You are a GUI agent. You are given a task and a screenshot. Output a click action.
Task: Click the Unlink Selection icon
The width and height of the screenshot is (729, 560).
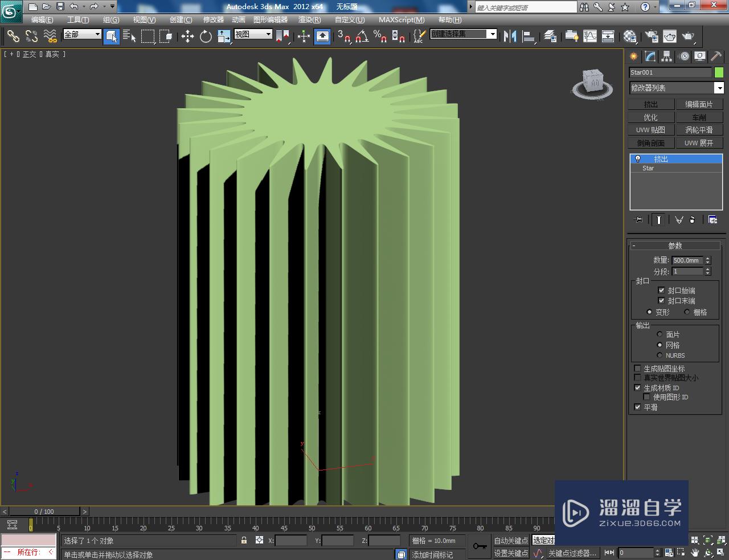[x=31, y=36]
